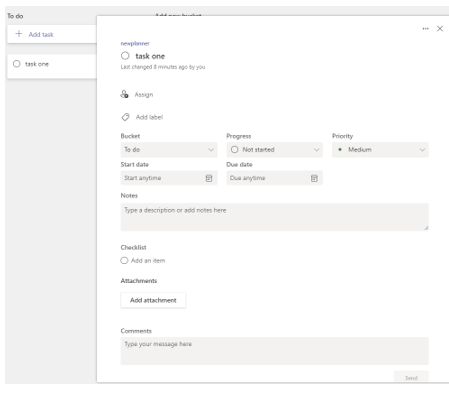The image size is (449, 395).
Task: Click the Send comment button
Action: click(411, 378)
